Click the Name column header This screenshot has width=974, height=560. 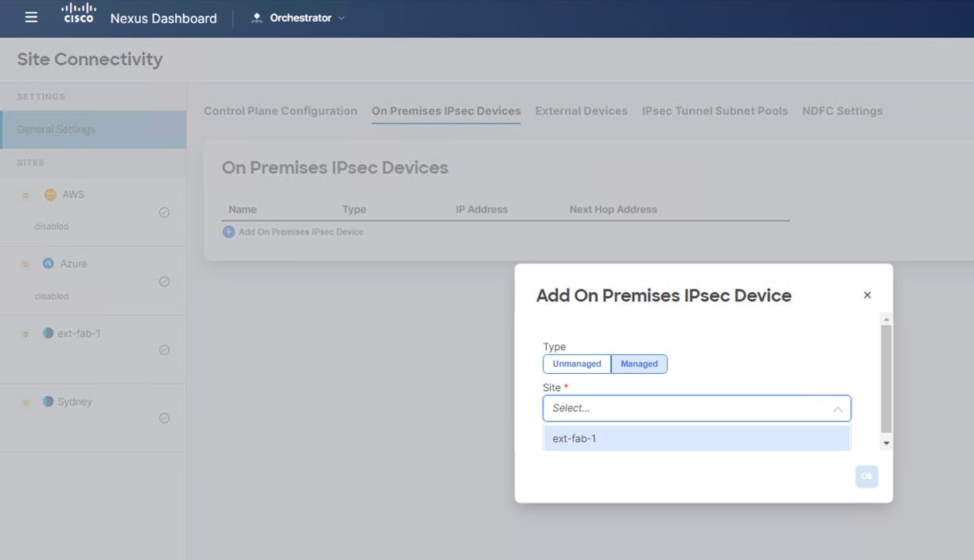pos(243,209)
